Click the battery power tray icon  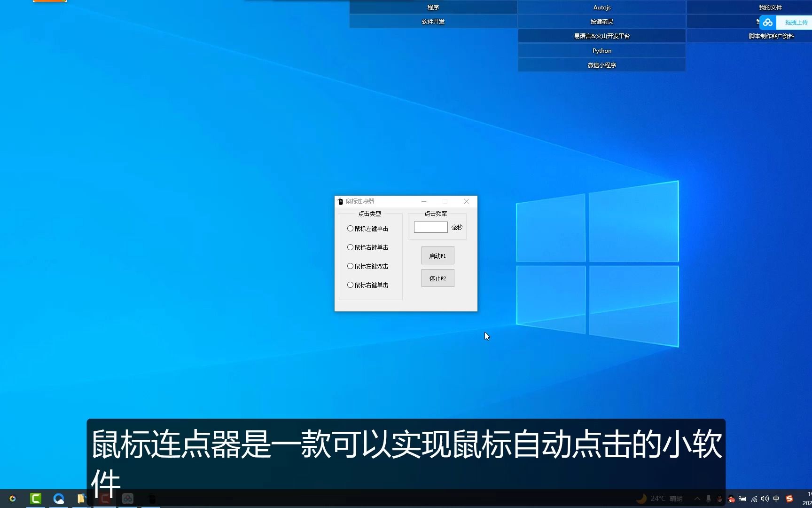pos(742,499)
